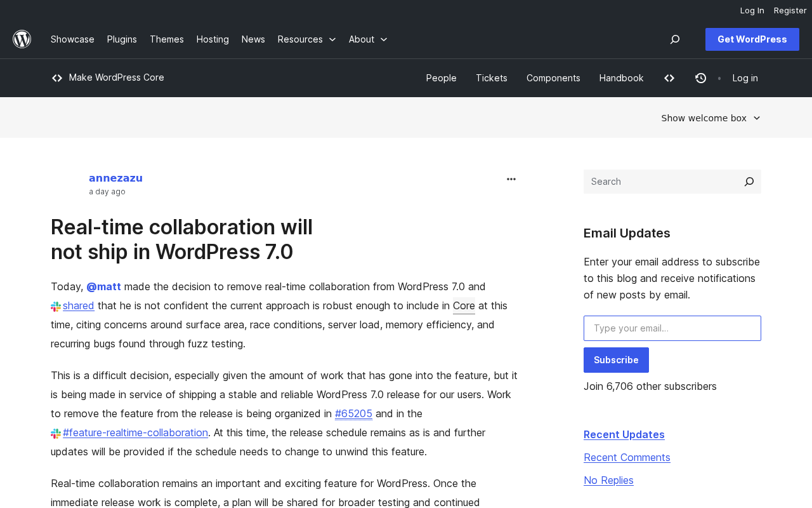Image resolution: width=812 pixels, height=508 pixels.
Task: Expand the Show welcome box toggle
Action: [711, 118]
